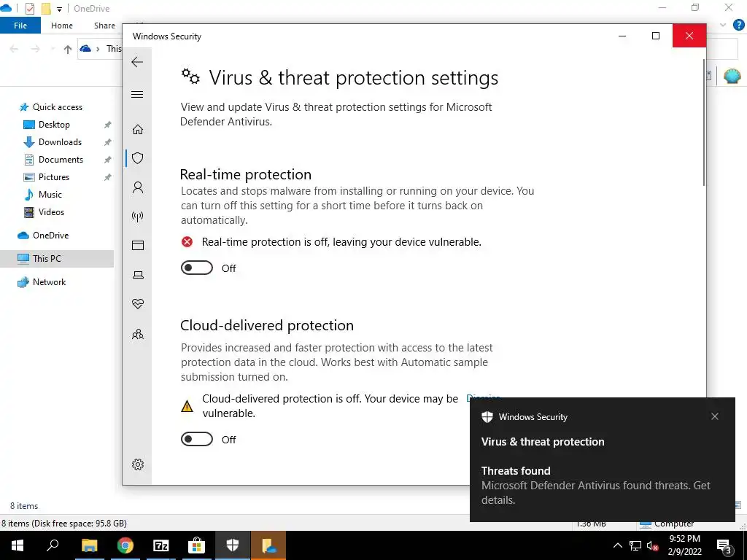Open 7-Zip from taskbar

pyautogui.click(x=161, y=545)
